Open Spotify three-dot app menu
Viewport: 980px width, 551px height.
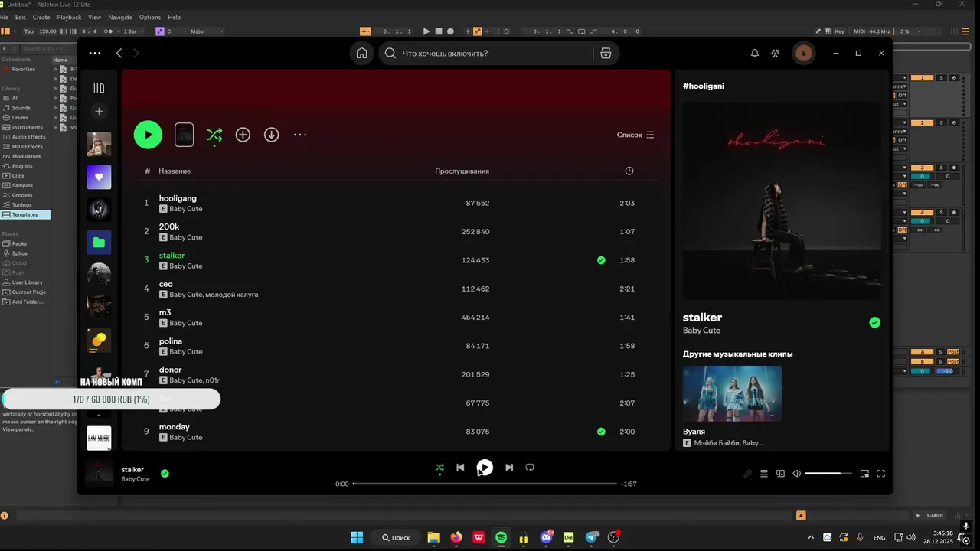(x=94, y=53)
